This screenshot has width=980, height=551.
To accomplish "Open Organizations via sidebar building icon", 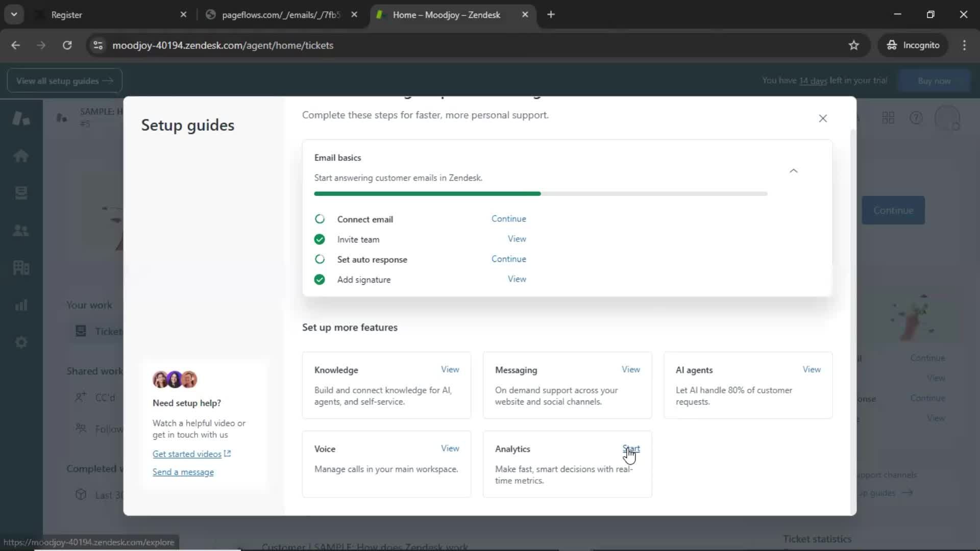I will 21,267.
